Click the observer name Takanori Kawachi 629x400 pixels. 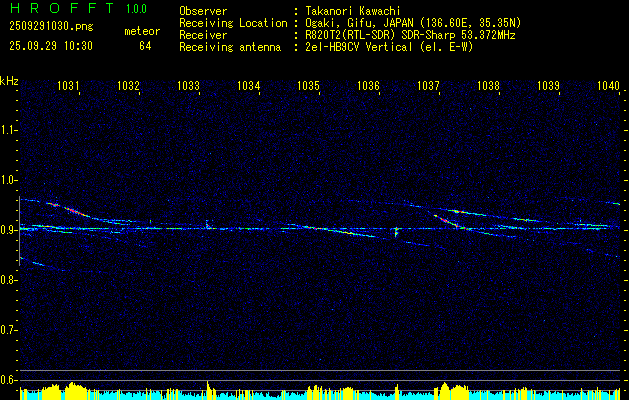pos(353,11)
